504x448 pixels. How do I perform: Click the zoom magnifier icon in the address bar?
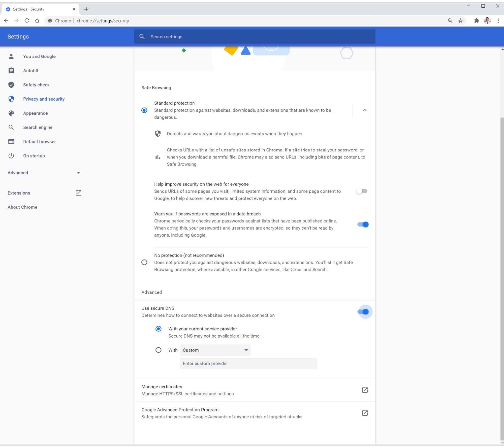pos(450,21)
